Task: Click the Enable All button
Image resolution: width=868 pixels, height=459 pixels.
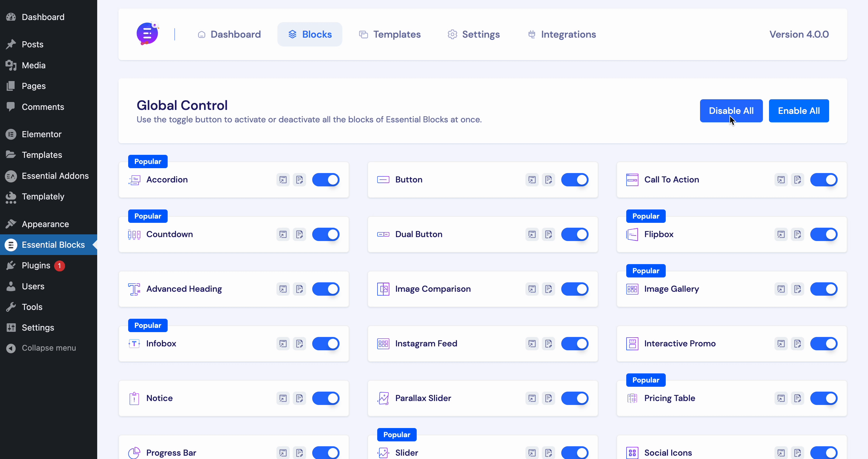Action: point(798,111)
